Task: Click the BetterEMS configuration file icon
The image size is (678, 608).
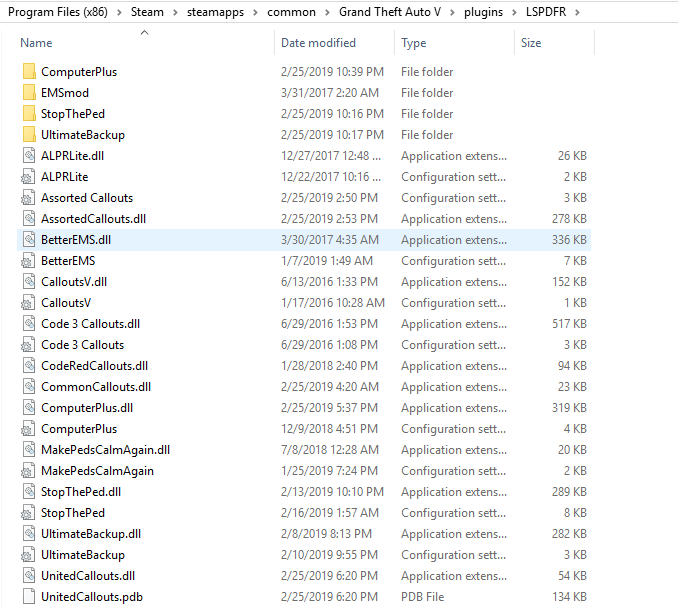Action: [x=28, y=261]
